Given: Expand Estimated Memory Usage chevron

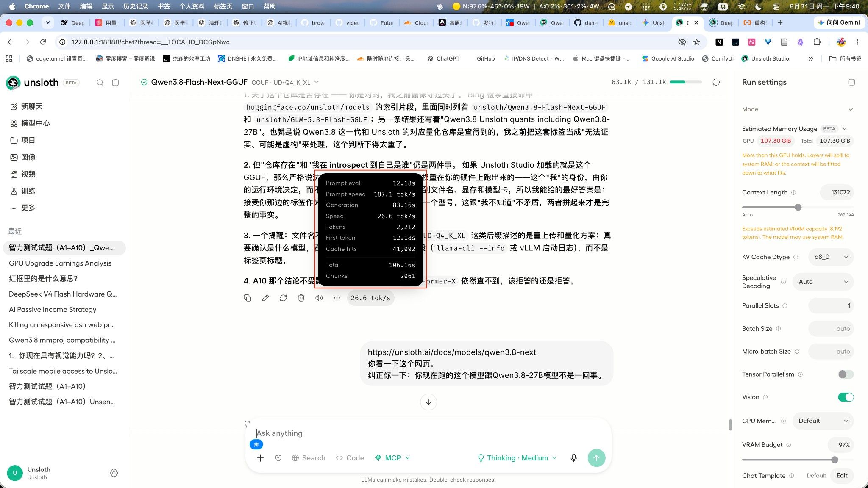Looking at the screenshot, I should coord(844,129).
